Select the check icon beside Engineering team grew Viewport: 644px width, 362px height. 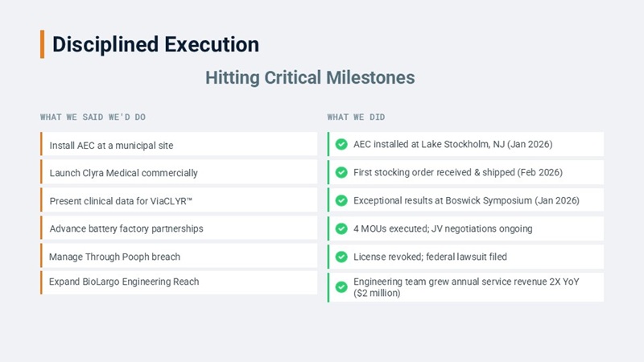click(x=341, y=287)
